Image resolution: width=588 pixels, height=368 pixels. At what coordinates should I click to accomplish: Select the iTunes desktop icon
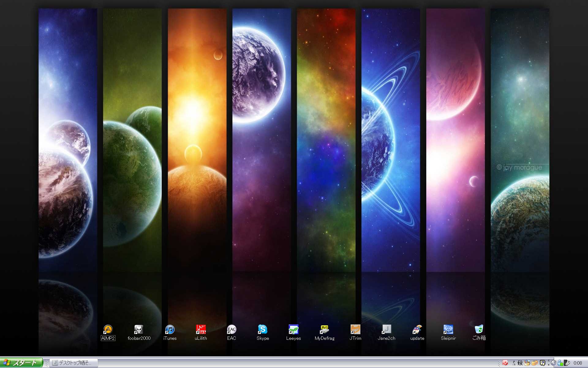point(170,330)
